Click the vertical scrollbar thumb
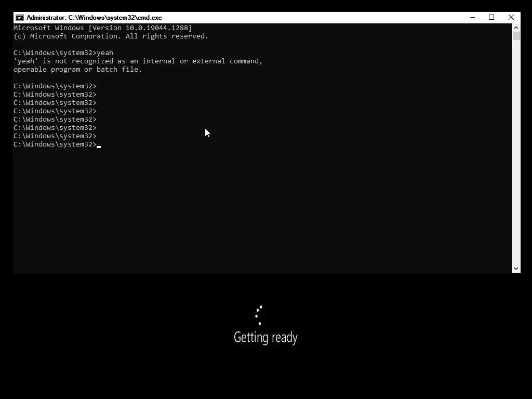 point(516,36)
